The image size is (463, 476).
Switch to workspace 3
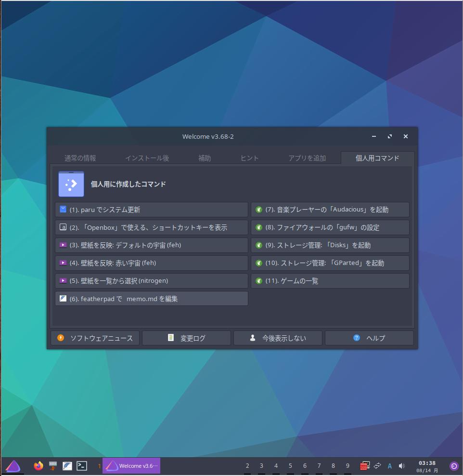click(x=261, y=466)
